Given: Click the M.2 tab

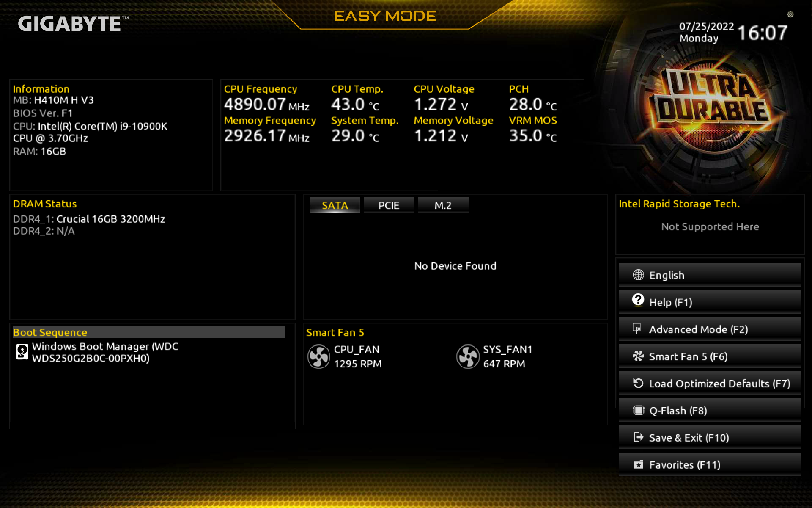Looking at the screenshot, I should (x=442, y=205).
